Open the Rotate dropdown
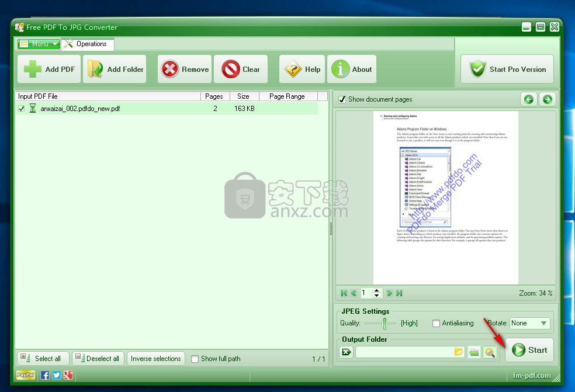The image size is (575, 392). click(529, 323)
